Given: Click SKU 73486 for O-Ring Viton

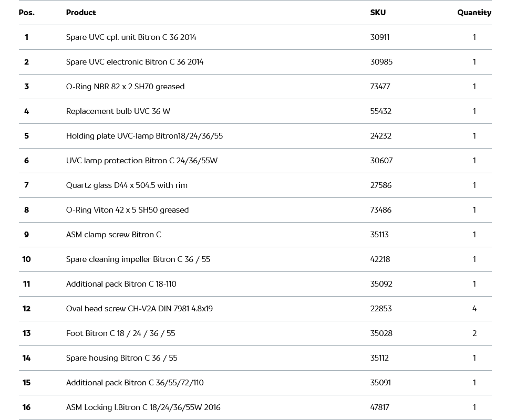Looking at the screenshot, I should pos(380,210).
